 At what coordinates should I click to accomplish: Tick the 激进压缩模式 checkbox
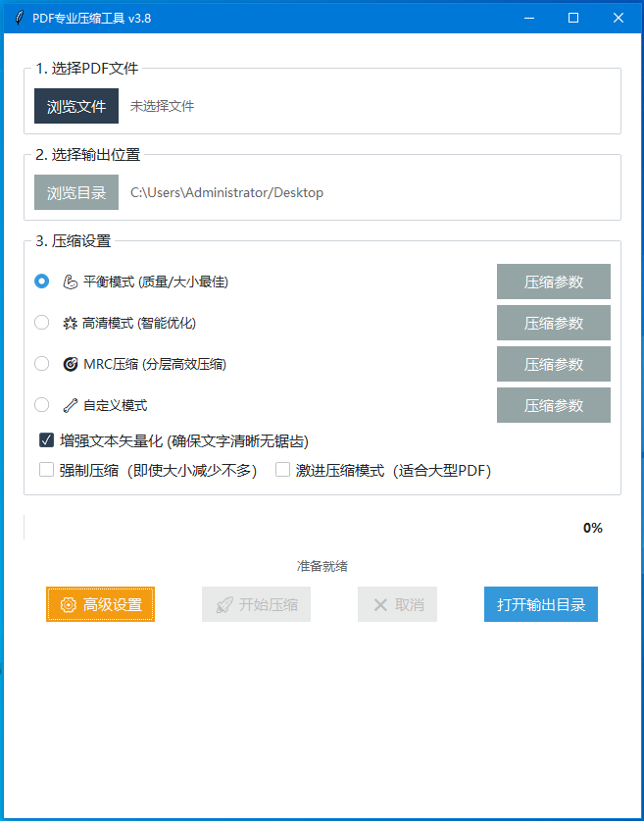[x=282, y=470]
